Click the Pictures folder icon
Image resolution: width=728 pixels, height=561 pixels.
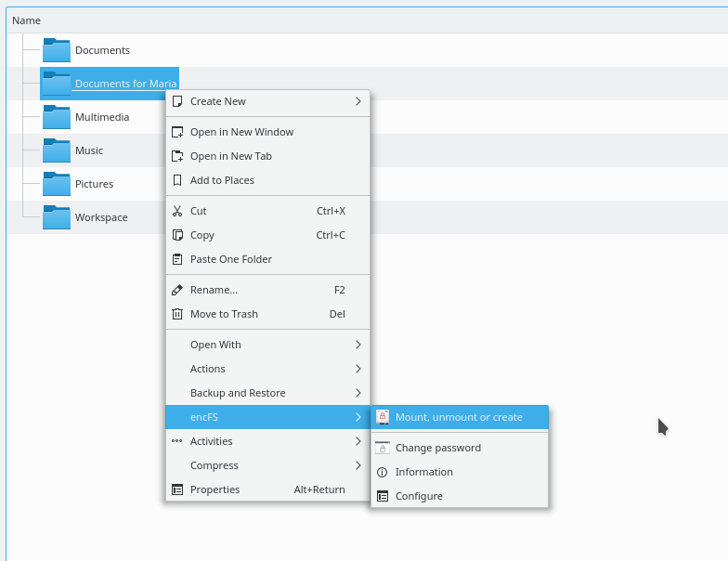point(56,184)
